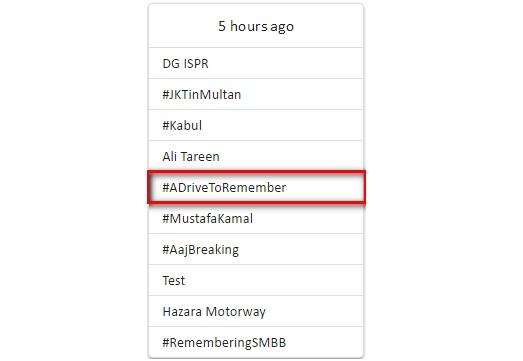Open the Hazara Motorway trending topic

click(256, 312)
